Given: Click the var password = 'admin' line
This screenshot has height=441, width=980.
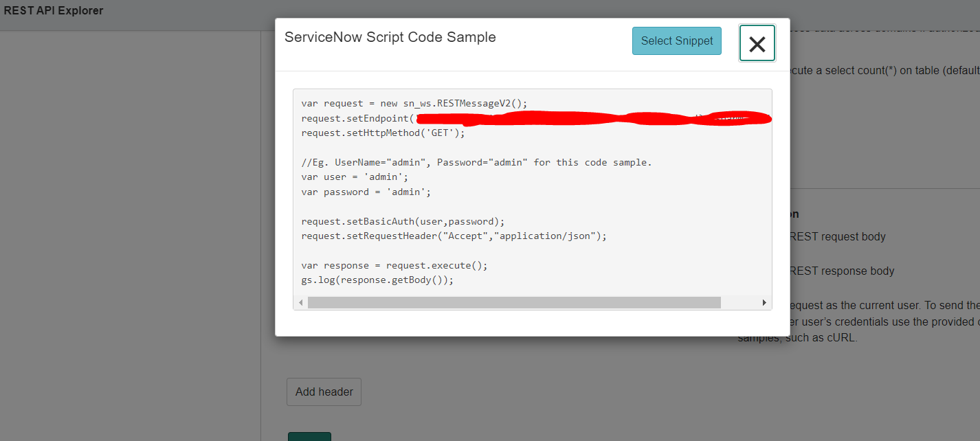Looking at the screenshot, I should [366, 192].
